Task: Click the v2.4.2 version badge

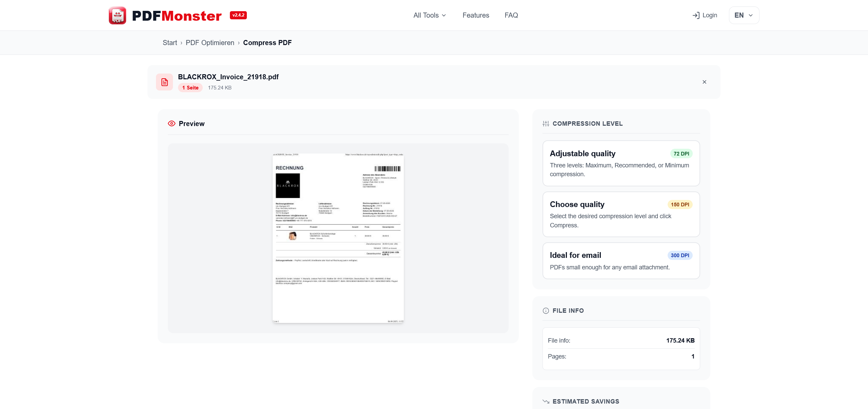Action: [x=238, y=15]
